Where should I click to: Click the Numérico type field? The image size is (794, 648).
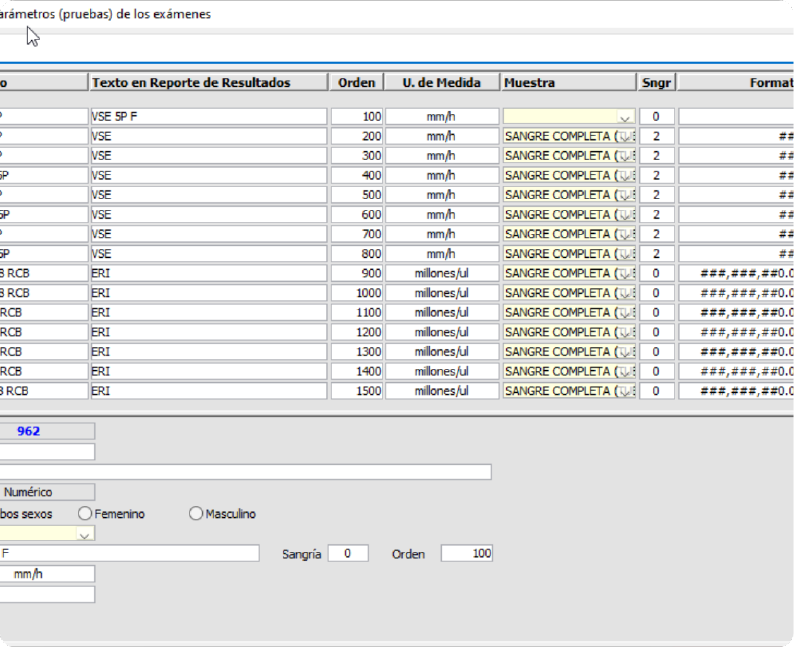pos(47,492)
